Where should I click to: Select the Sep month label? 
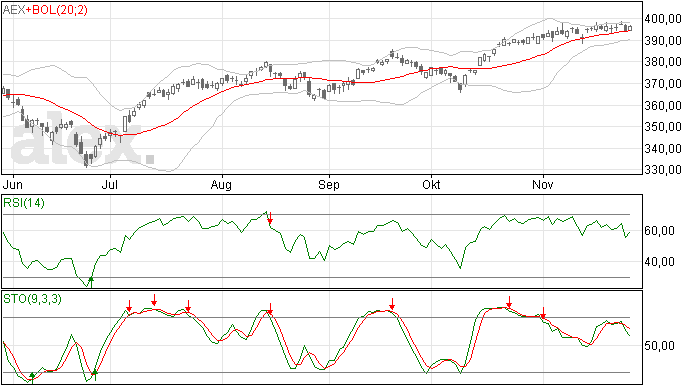[329, 184]
